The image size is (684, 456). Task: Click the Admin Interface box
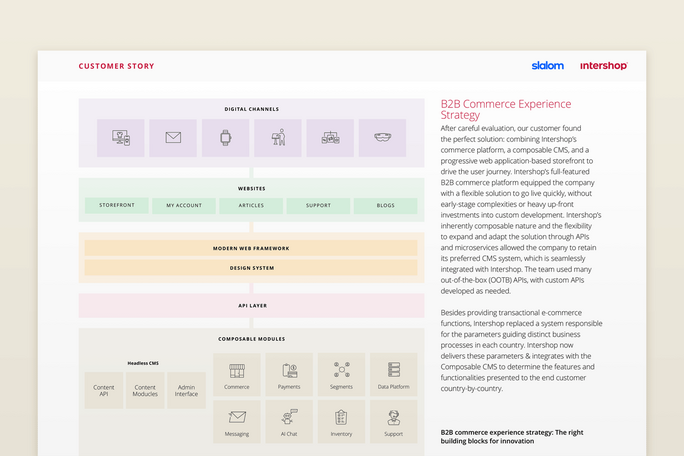click(187, 390)
